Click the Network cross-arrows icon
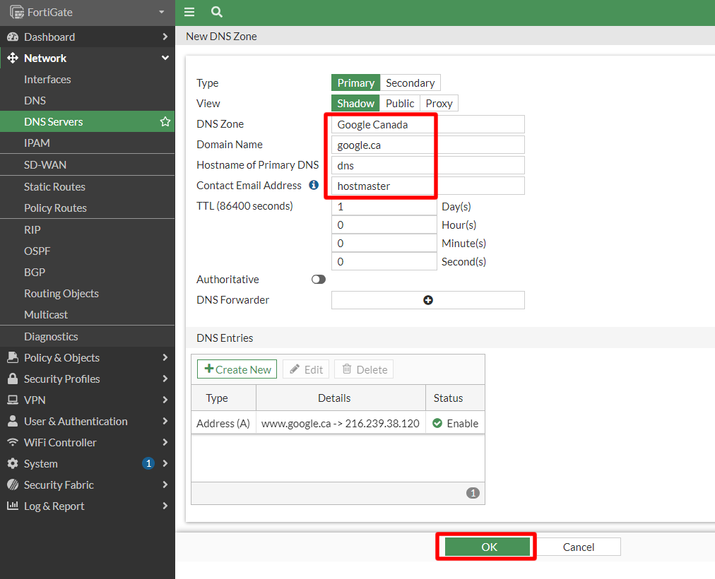This screenshot has width=715, height=579. point(13,58)
